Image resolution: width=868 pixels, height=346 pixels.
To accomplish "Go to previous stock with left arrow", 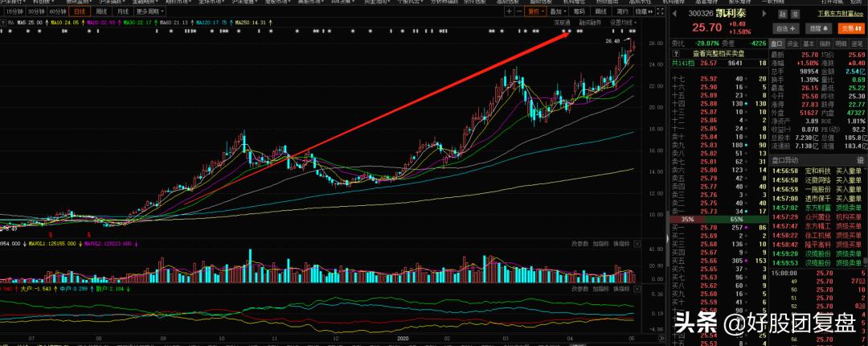I will [675, 14].
